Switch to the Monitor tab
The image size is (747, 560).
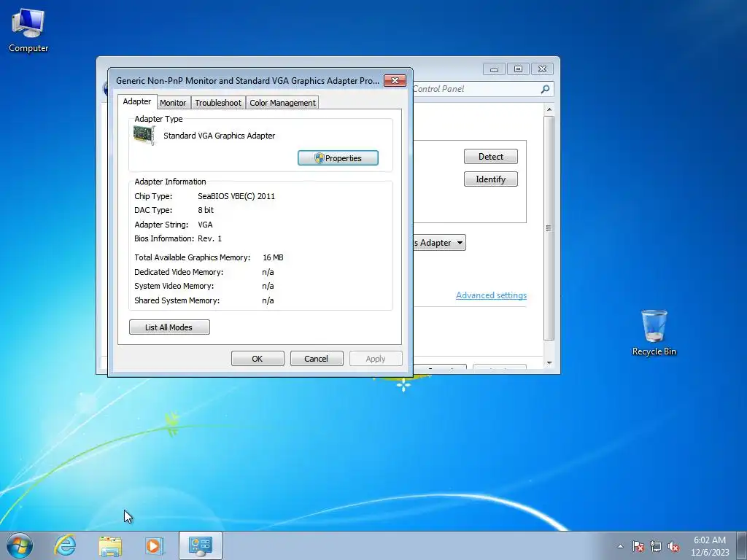[x=173, y=103]
